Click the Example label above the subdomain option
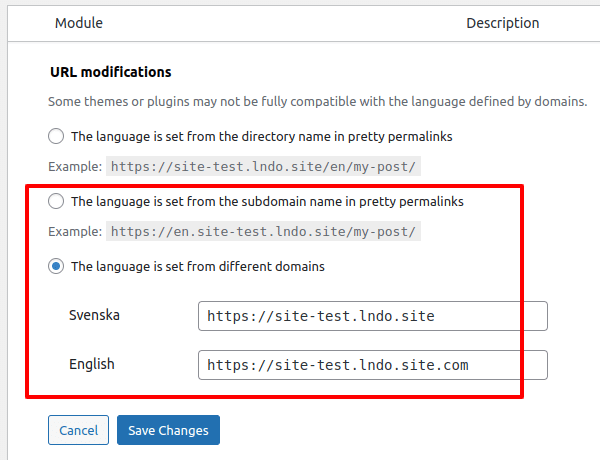The image size is (600, 460). pos(75,167)
